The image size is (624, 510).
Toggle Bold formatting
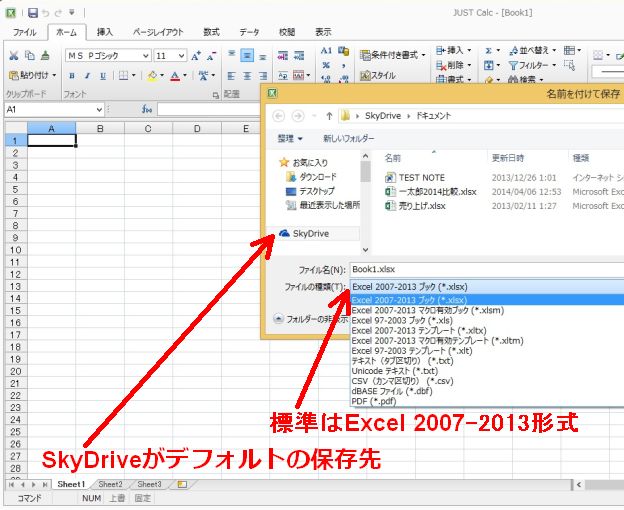tap(72, 76)
